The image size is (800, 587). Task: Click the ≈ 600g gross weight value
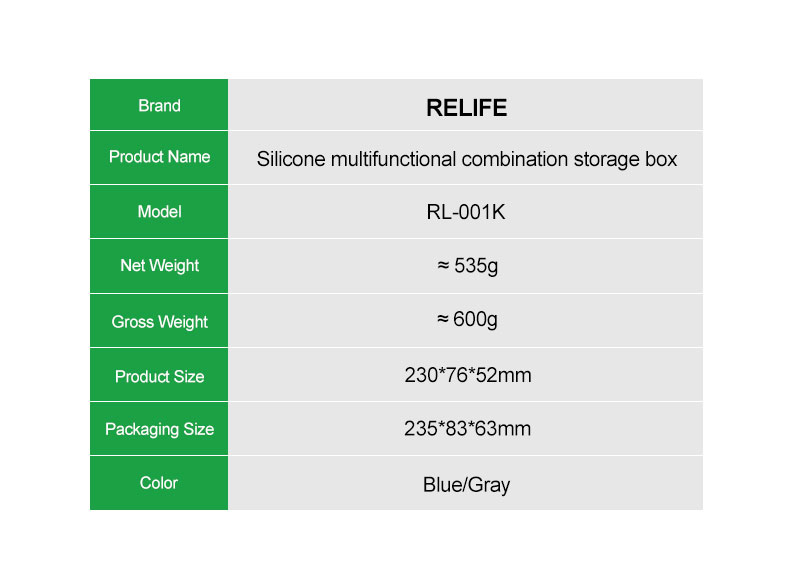pyautogui.click(x=467, y=320)
